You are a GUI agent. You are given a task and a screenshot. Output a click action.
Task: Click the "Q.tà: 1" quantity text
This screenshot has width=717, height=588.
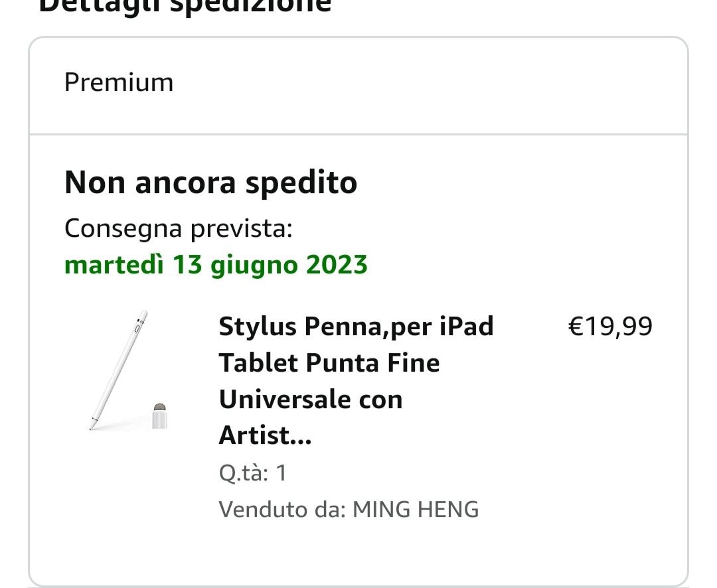(x=252, y=473)
